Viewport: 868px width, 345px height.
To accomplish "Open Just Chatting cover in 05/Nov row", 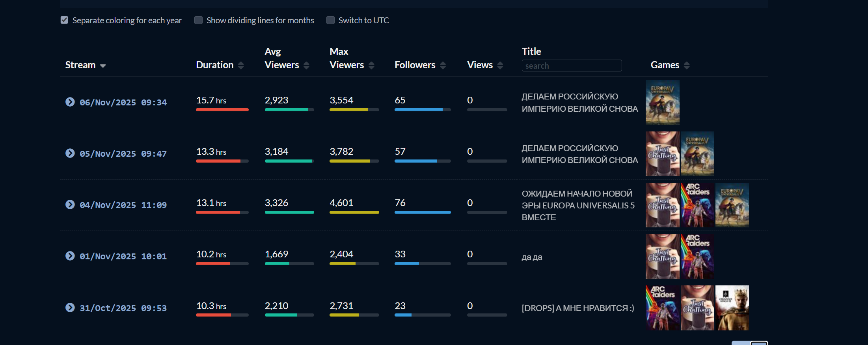I will click(x=663, y=154).
